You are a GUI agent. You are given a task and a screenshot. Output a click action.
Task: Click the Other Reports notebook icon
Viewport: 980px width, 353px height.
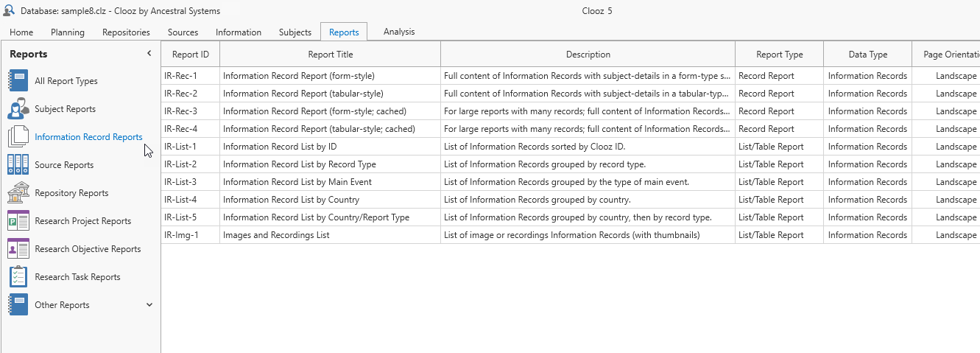(x=18, y=305)
